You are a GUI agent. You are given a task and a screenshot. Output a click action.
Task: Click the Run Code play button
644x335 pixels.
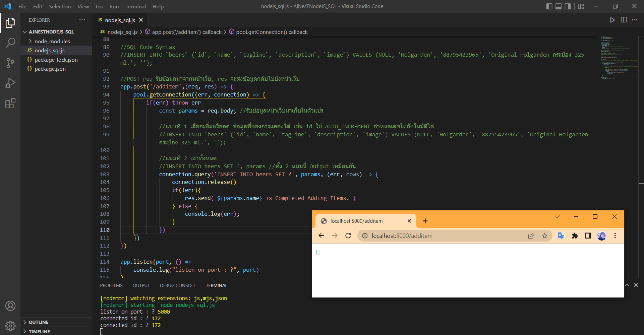612,20
